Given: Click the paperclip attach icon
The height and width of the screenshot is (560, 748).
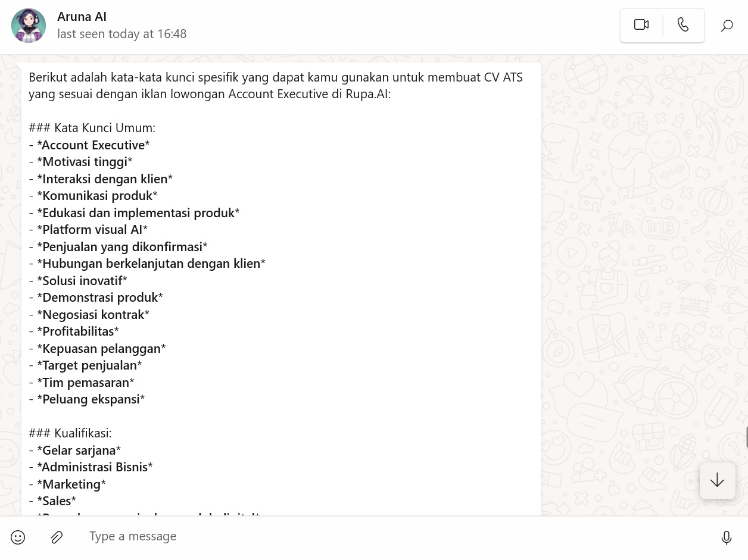Looking at the screenshot, I should 57,537.
